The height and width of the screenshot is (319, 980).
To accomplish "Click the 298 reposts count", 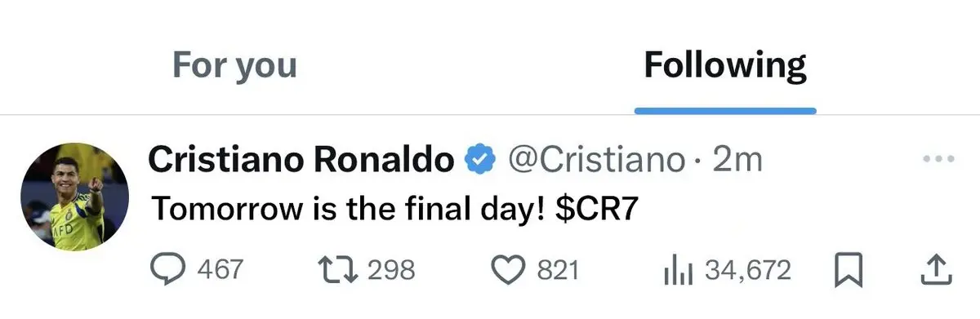I will pos(392,270).
